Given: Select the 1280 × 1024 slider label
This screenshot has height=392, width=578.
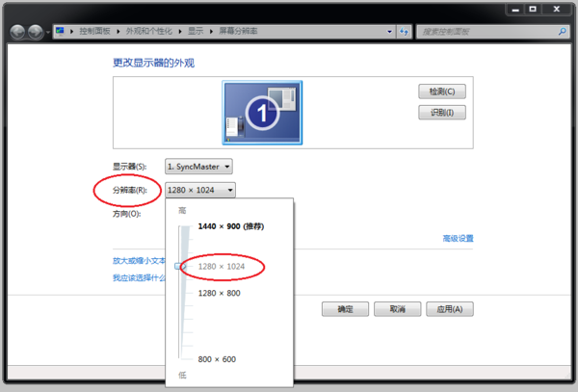Looking at the screenshot, I should coord(222,267).
